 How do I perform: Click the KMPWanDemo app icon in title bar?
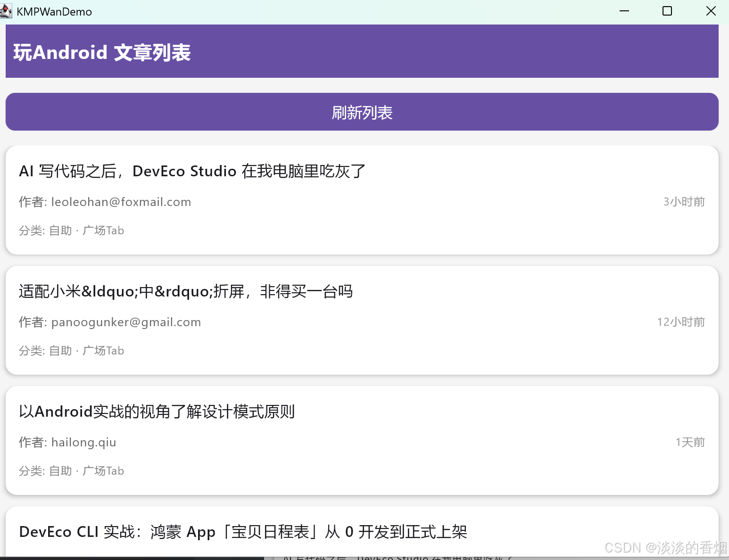click(6, 11)
